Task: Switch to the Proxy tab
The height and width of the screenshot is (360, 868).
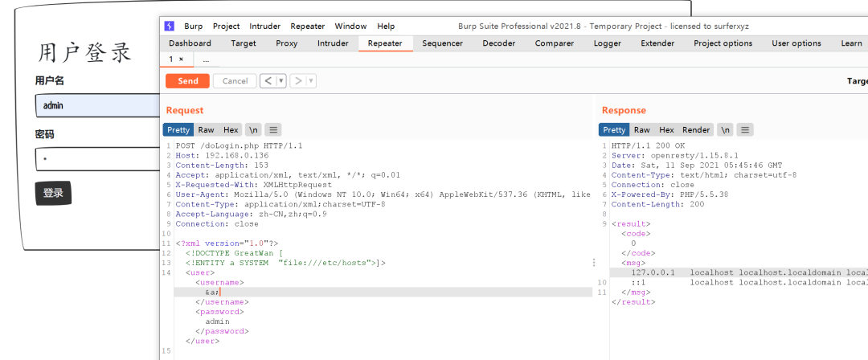Action: click(287, 43)
